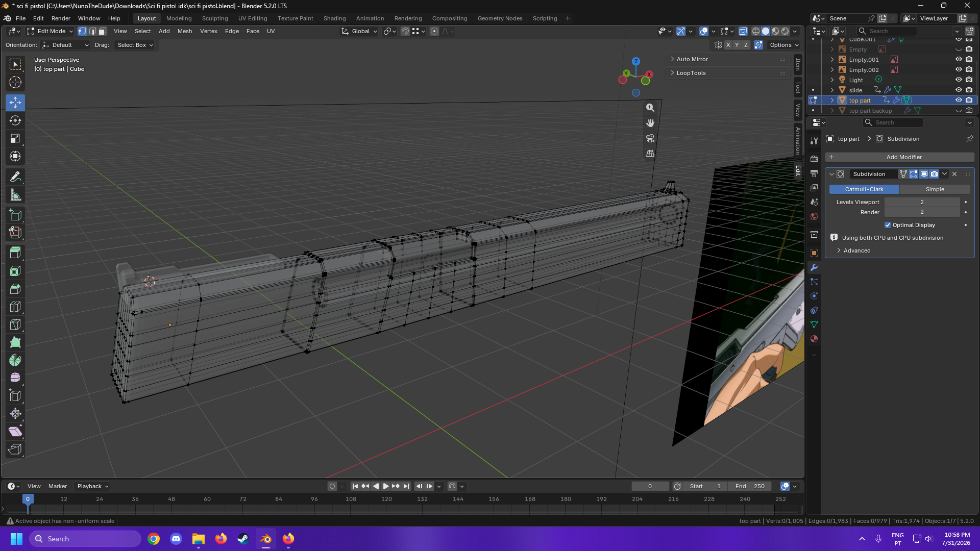This screenshot has height=551, width=980.
Task: Adjust the Render levels value field
Action: [922, 212]
